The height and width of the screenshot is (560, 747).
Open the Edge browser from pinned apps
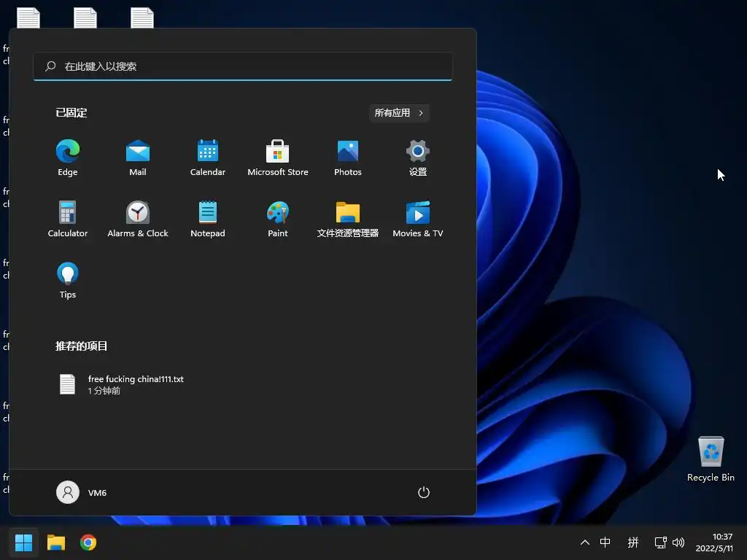pyautogui.click(x=68, y=157)
